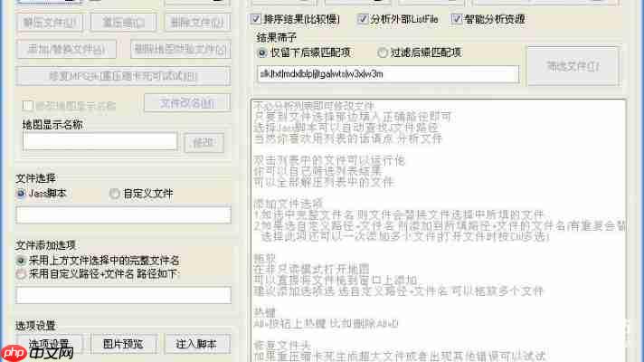Screen dimensions: 644x362
Task: Toggle the 智能分析资源 checkbox
Action: [x=456, y=19]
